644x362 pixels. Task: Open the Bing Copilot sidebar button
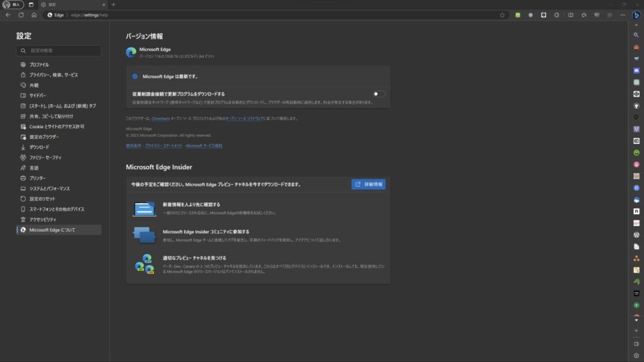[636, 15]
